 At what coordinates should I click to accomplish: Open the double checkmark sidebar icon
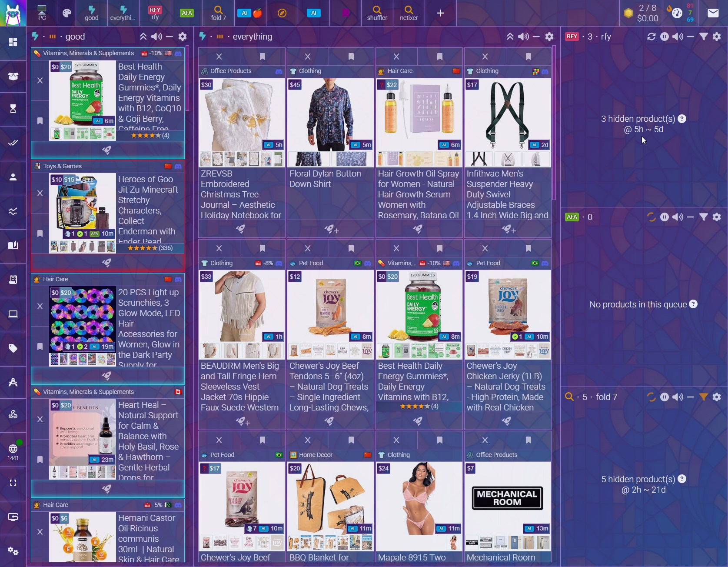pyautogui.click(x=13, y=143)
